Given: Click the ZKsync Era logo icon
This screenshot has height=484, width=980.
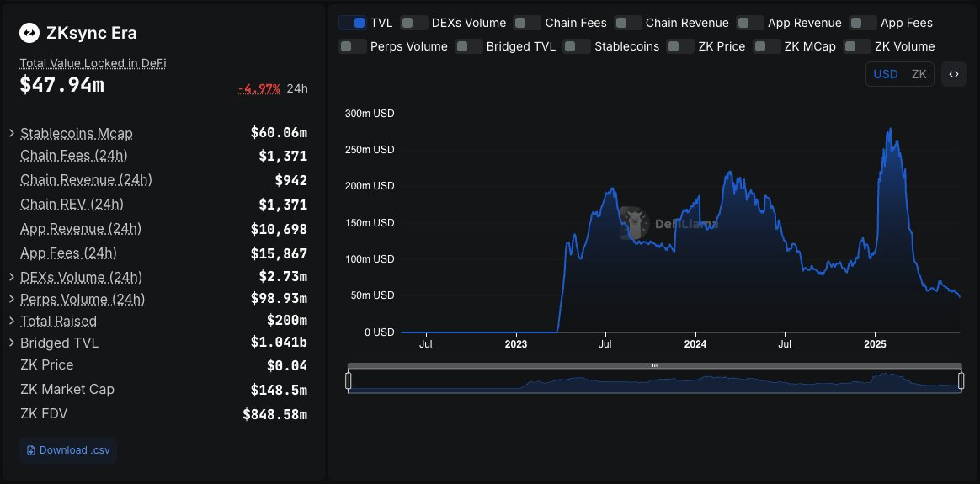Looking at the screenshot, I should click(29, 33).
